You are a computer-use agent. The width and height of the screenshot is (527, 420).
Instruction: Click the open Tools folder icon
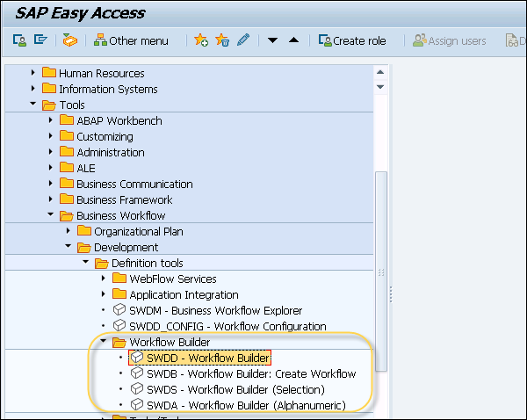(x=49, y=105)
